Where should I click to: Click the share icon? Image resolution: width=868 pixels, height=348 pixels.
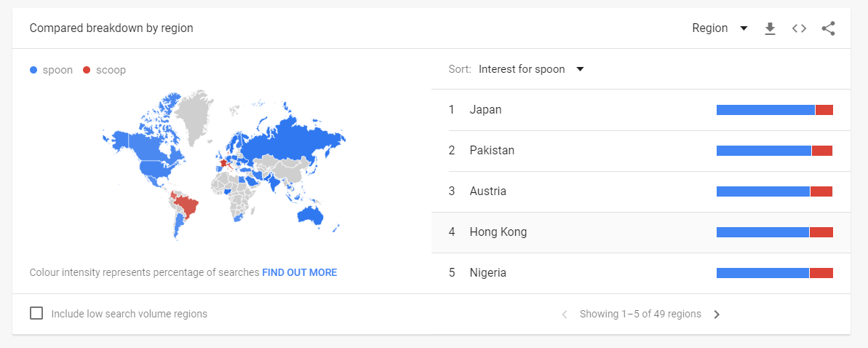(x=828, y=29)
